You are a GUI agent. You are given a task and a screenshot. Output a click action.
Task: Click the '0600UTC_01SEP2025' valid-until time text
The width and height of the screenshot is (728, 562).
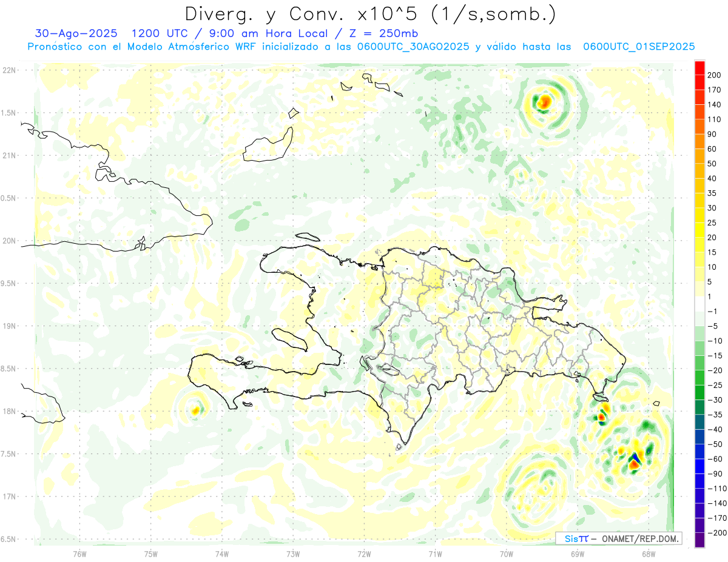click(x=638, y=47)
